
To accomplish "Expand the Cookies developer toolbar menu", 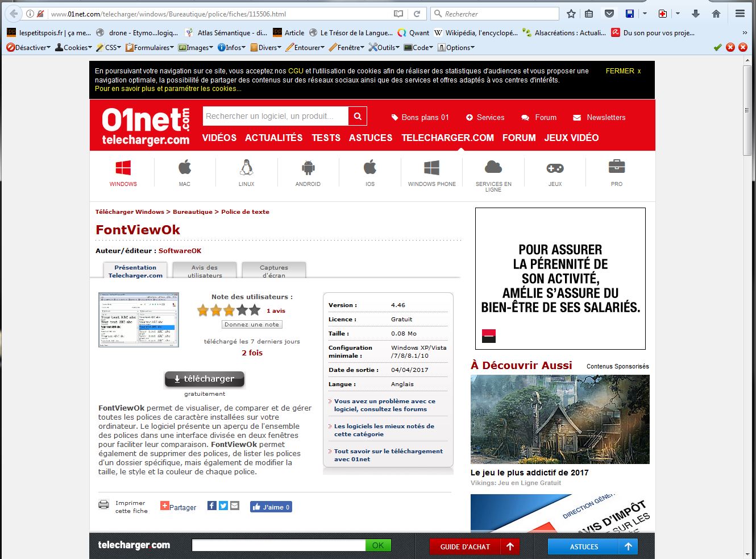I will point(73,48).
